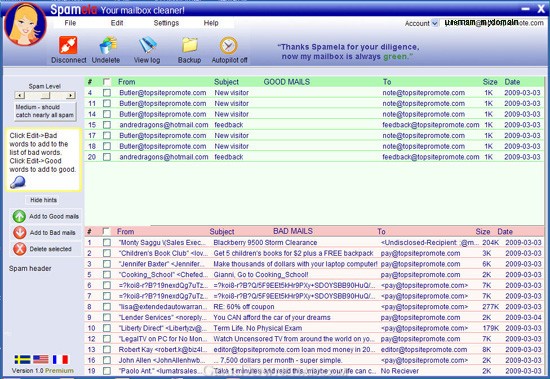Select the French flag language icon
This screenshot has height=379, width=550.
(60, 359)
